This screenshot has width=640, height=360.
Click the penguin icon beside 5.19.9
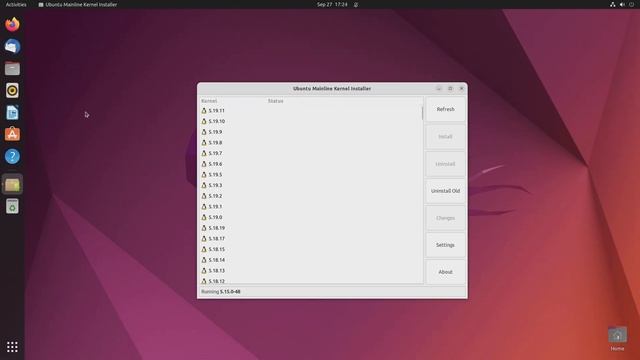pyautogui.click(x=204, y=132)
